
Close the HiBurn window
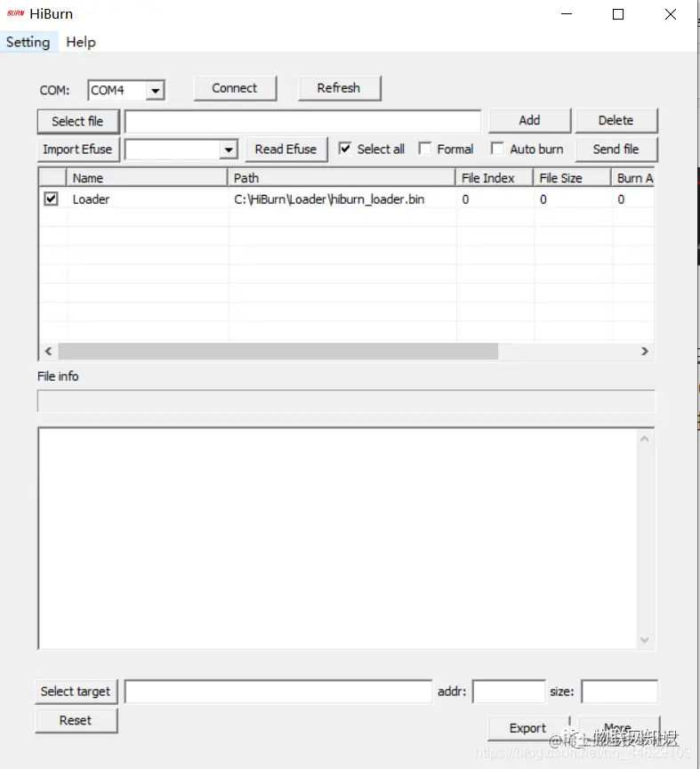coord(670,14)
